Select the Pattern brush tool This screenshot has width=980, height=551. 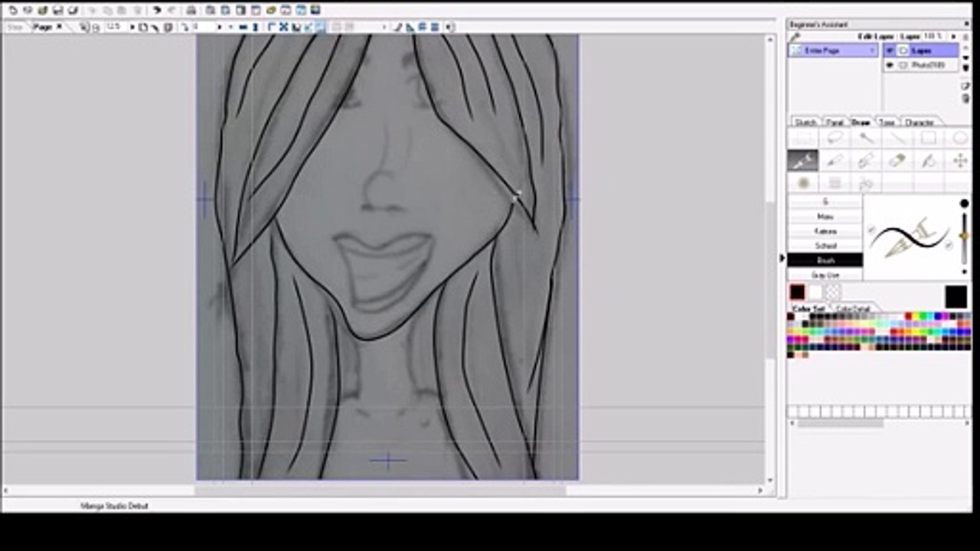pos(835,183)
